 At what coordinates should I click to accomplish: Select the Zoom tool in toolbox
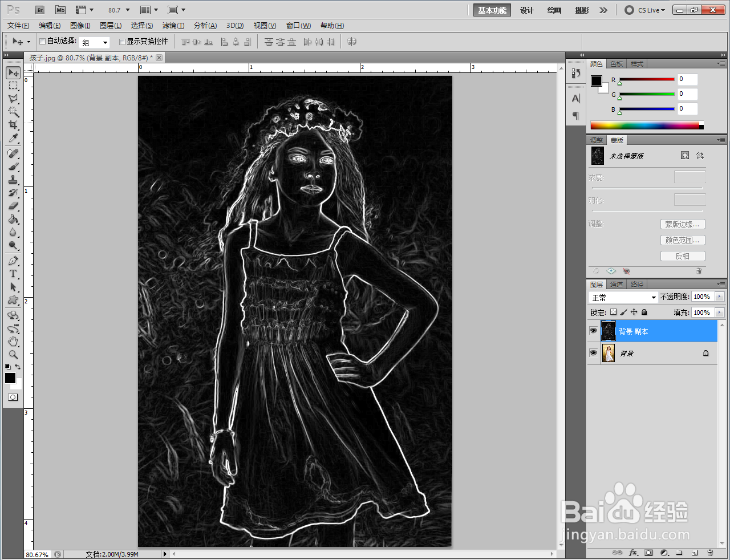click(13, 355)
